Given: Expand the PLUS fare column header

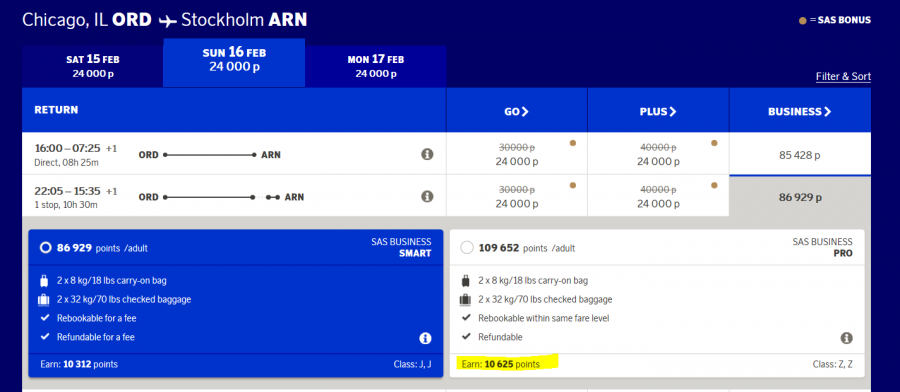Looking at the screenshot, I should click(658, 111).
